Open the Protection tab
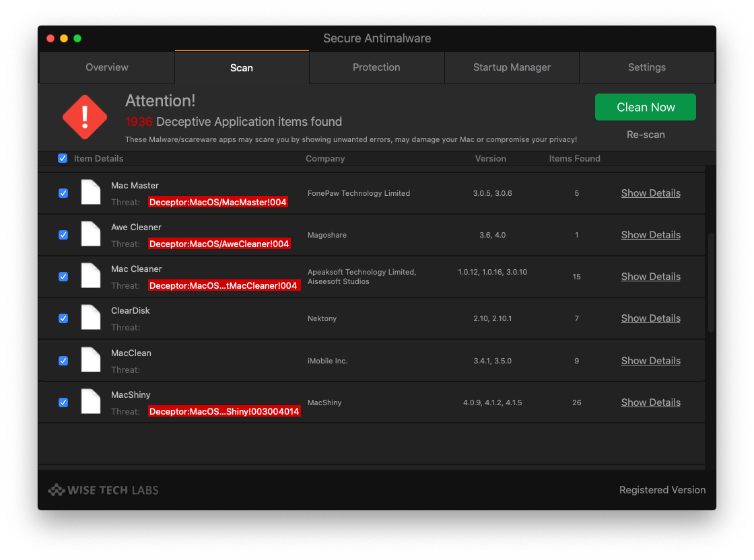Screen dimensions: 754x560 click(x=376, y=67)
